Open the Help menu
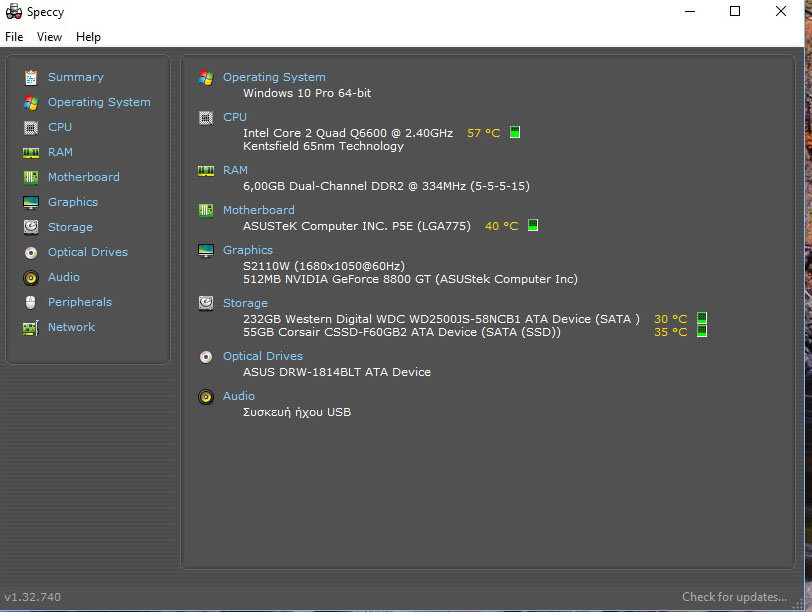The image size is (812, 612). click(88, 37)
